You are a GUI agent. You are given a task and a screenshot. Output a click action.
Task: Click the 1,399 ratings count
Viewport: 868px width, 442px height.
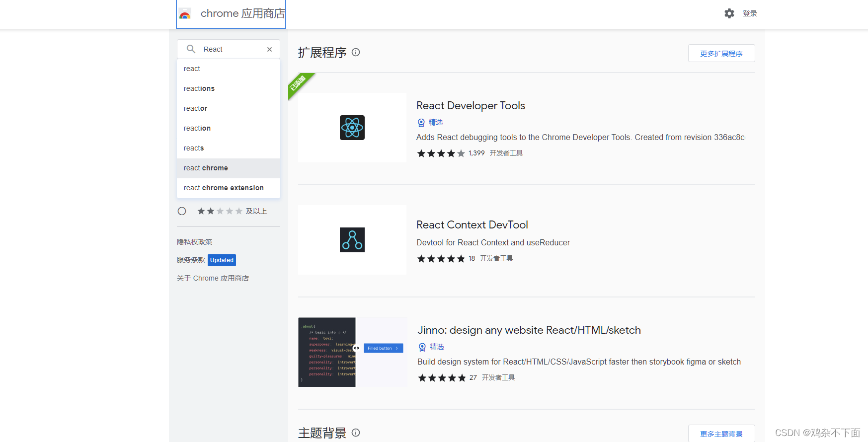click(476, 153)
